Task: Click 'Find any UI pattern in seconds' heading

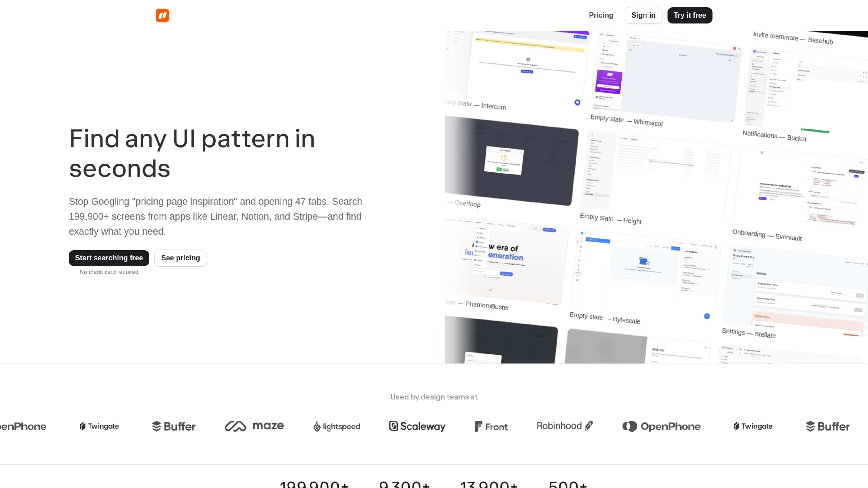Action: tap(192, 153)
